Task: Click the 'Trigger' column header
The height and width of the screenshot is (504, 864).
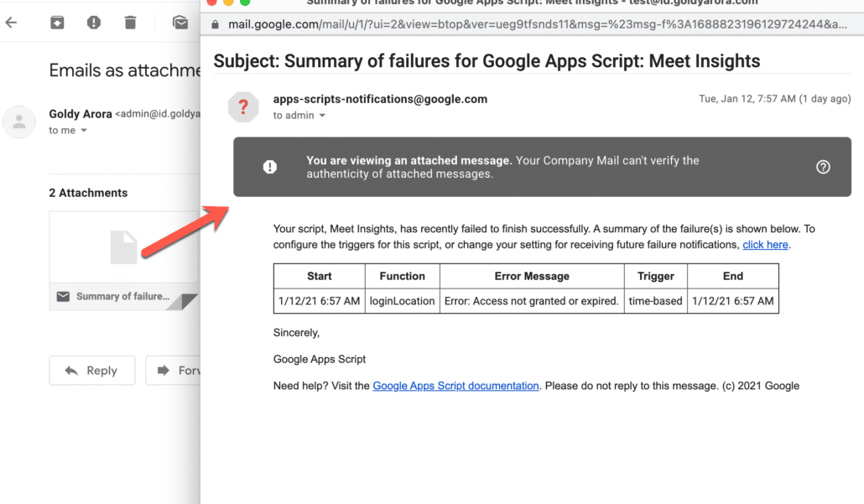Action: [656, 276]
